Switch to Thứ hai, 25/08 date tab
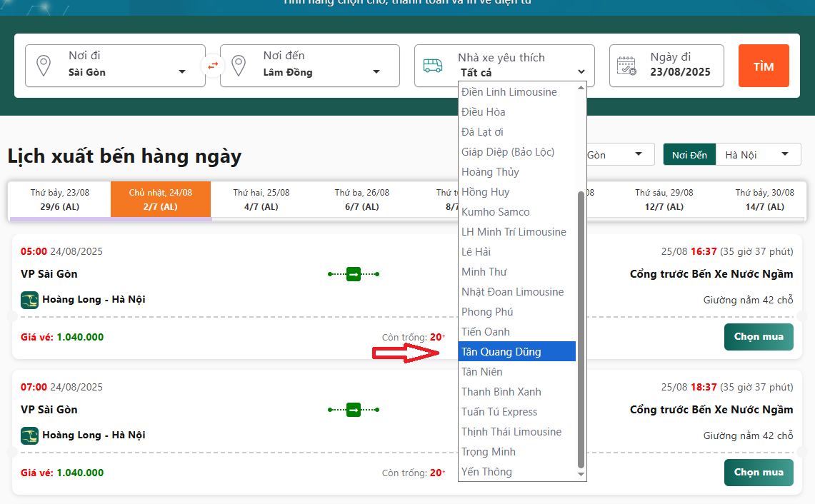Image resolution: width=815 pixels, height=504 pixels. click(x=261, y=199)
